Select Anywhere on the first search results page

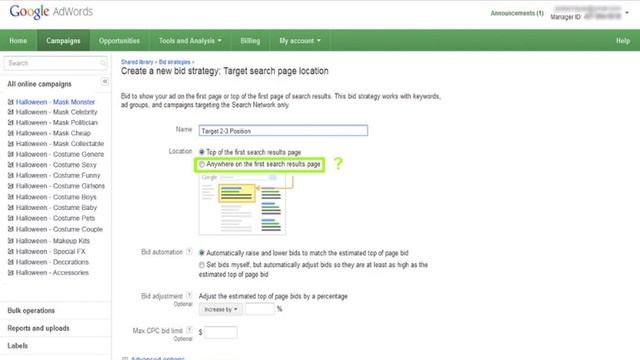[x=202, y=164]
